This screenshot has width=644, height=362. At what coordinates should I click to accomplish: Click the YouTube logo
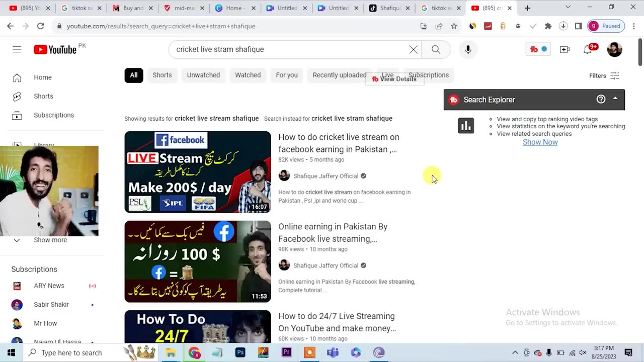pyautogui.click(x=55, y=49)
